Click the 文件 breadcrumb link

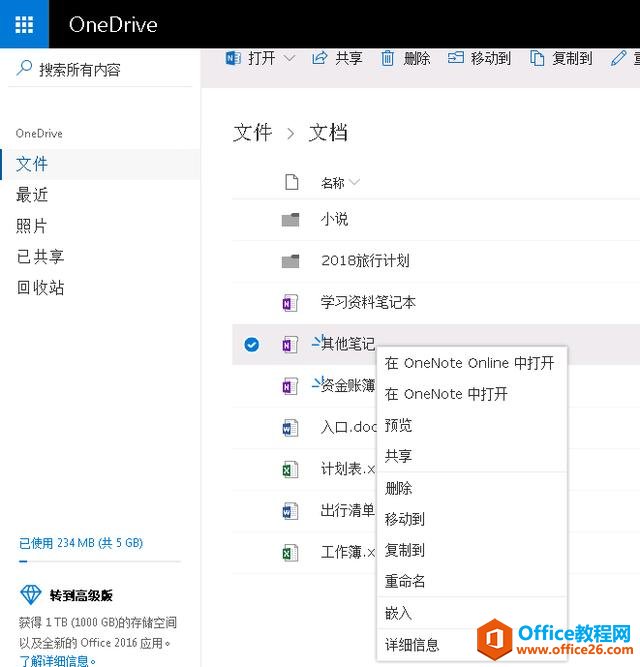coord(252,133)
